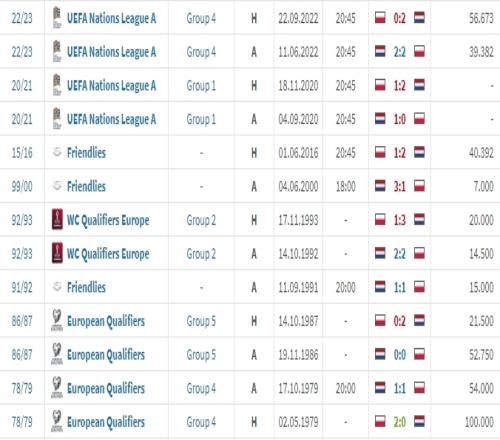The height and width of the screenshot is (440, 500).
Task: Click the World Cup trophy icon for 17.11.1993
Action: tap(57, 219)
